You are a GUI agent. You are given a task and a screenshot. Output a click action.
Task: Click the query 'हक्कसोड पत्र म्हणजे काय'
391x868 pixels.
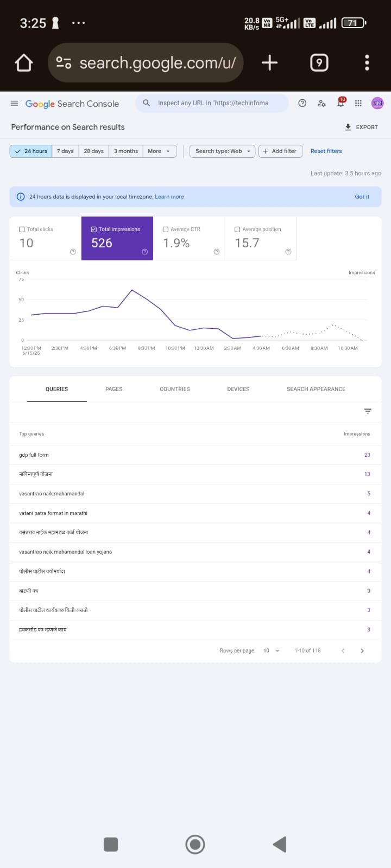coord(43,629)
